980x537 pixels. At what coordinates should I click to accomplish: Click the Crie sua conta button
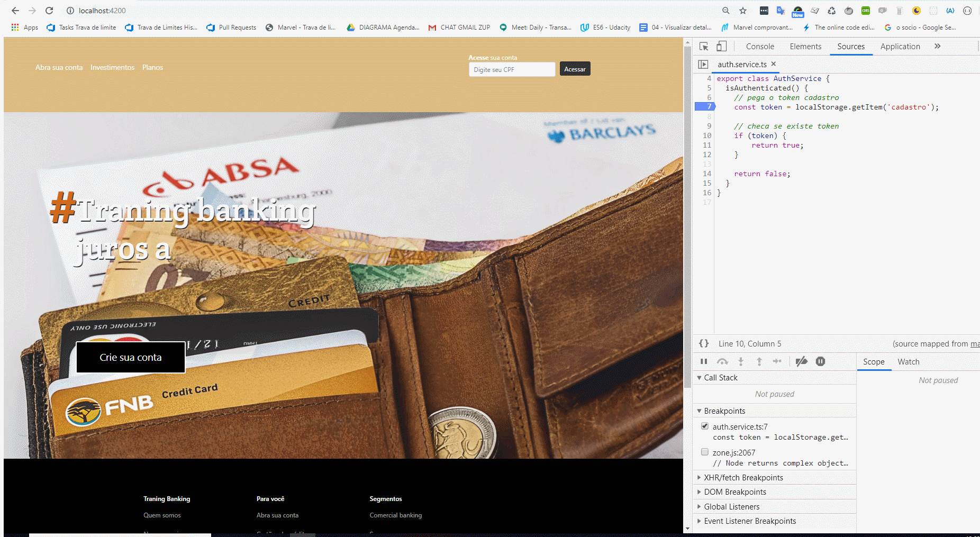(131, 357)
